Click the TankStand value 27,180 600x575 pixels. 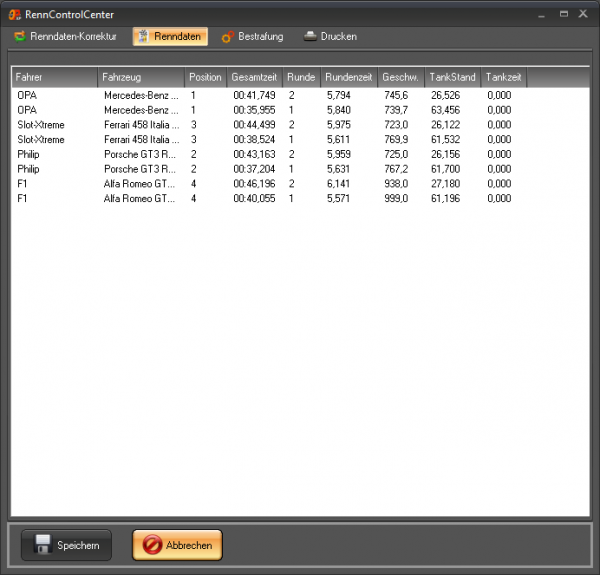(445, 184)
